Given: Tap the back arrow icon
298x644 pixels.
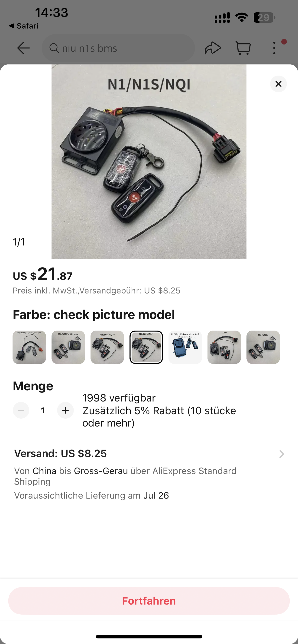Looking at the screenshot, I should [23, 48].
